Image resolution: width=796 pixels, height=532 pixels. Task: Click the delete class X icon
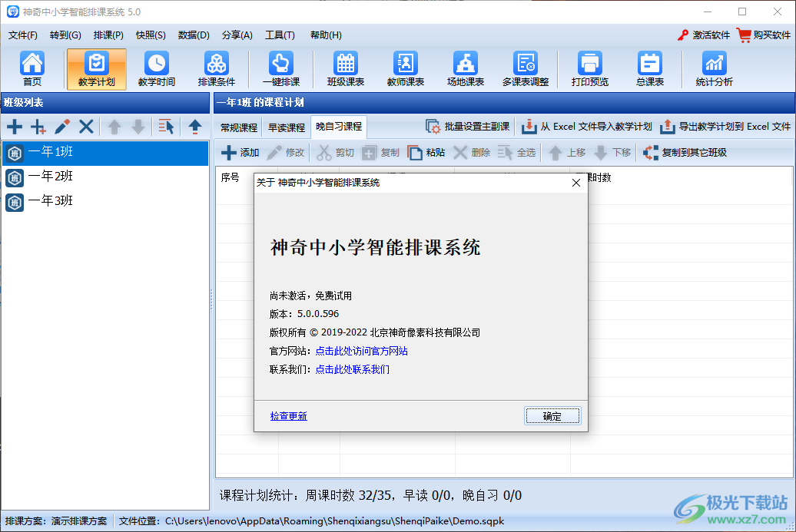point(86,127)
